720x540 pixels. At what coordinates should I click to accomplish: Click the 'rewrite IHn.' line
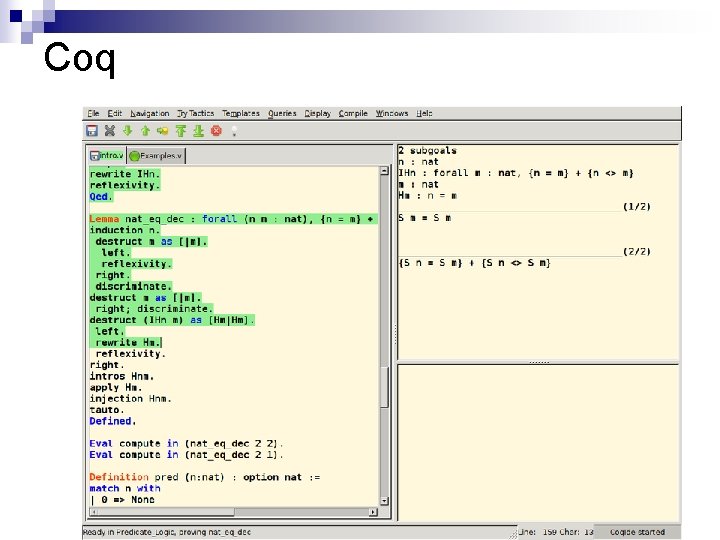coord(125,174)
